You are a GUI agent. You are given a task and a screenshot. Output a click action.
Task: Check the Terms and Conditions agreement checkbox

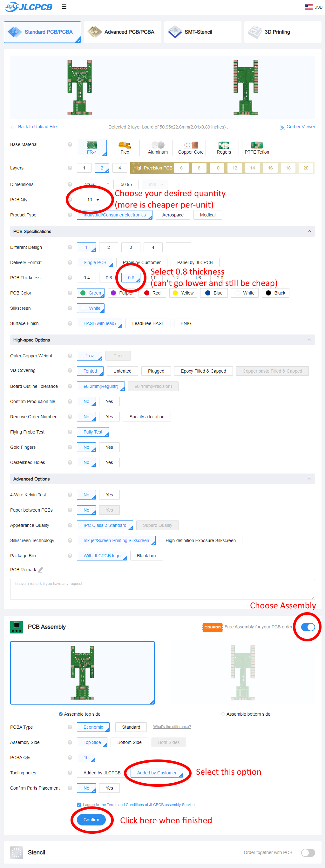pos(79,804)
